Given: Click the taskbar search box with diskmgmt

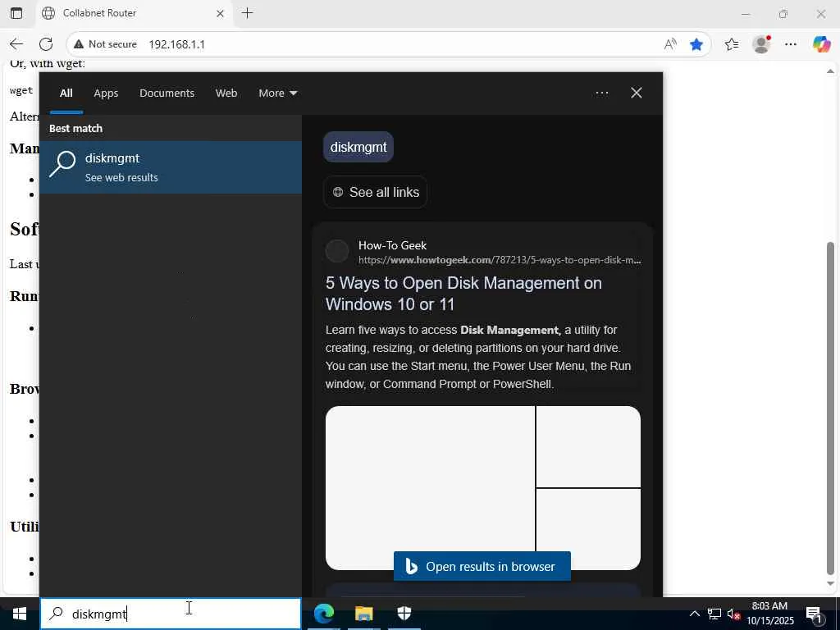Looking at the screenshot, I should tap(171, 614).
